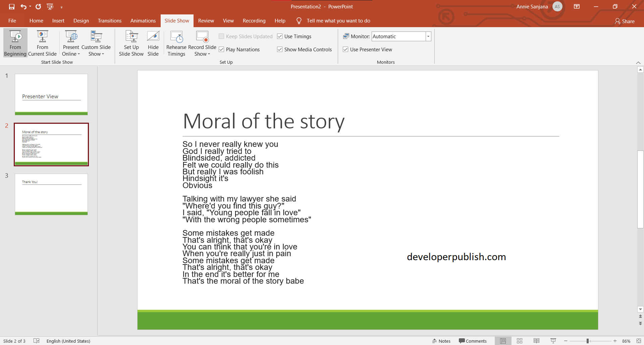Start slideshow From Current Slide
This screenshot has width=644, height=345.
(x=42, y=43)
